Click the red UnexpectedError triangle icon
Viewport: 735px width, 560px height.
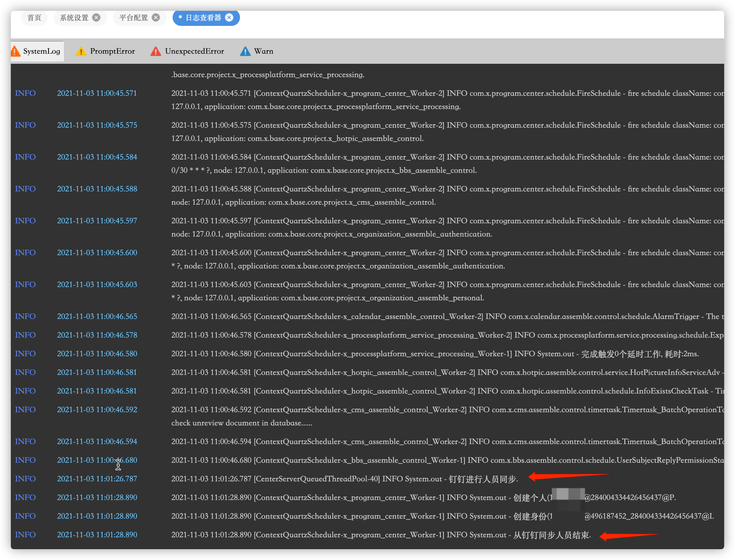click(x=156, y=51)
